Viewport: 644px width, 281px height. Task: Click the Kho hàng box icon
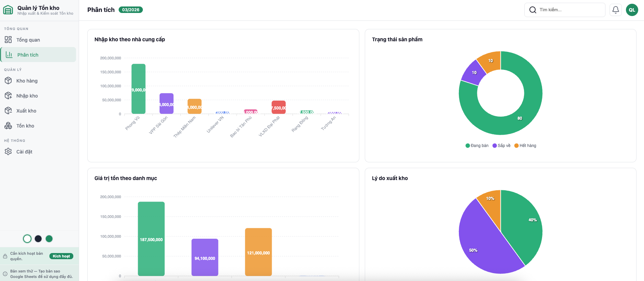[x=8, y=81]
